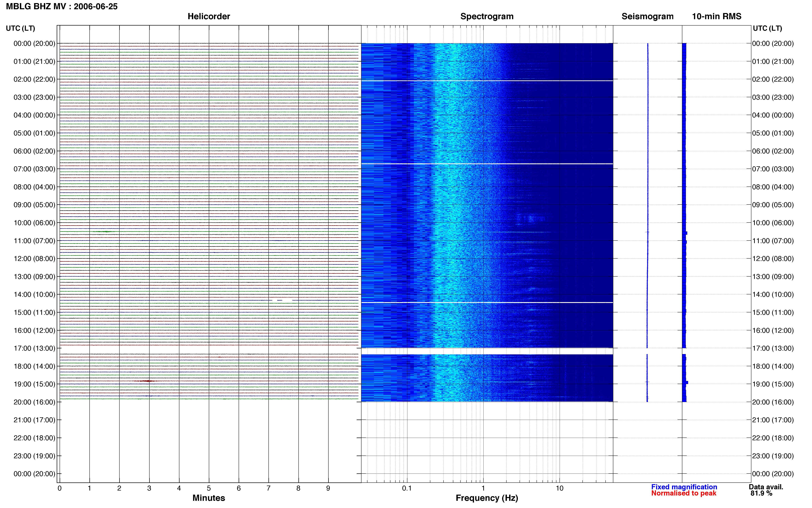
Task: Click the right '05:00 (01:00)' time label
Action: [x=773, y=133]
